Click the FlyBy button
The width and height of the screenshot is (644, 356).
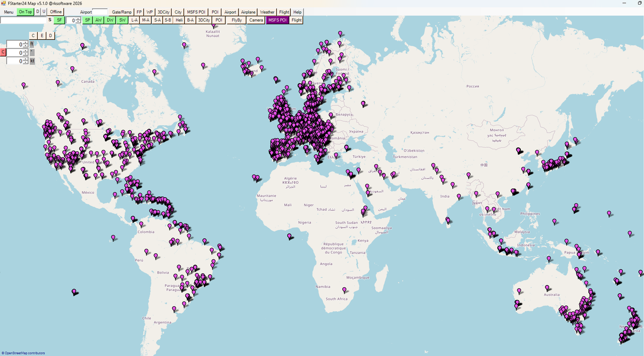pos(236,20)
